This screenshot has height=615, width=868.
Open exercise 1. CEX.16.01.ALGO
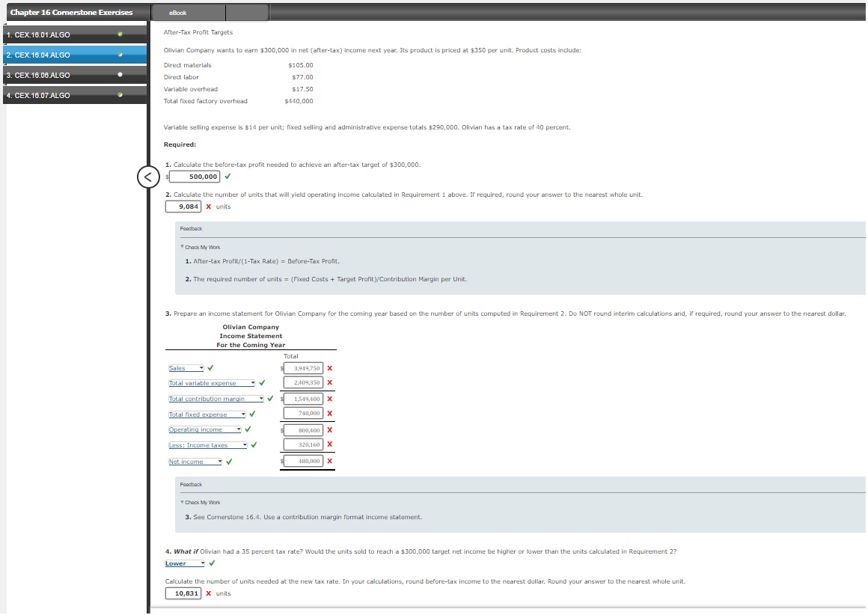(x=75, y=34)
